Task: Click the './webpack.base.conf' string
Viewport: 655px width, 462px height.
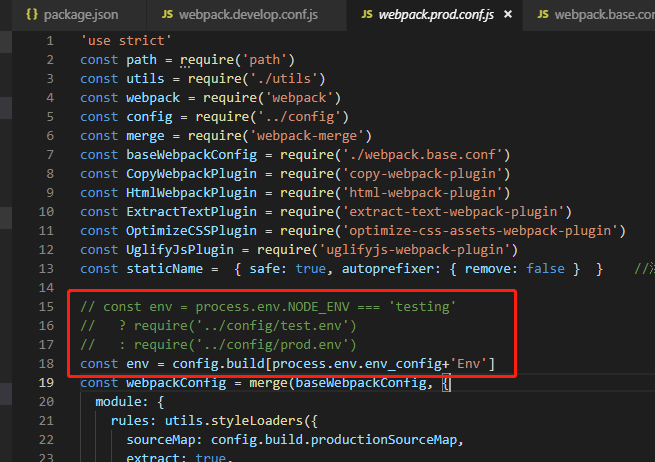Action: pyautogui.click(x=423, y=155)
